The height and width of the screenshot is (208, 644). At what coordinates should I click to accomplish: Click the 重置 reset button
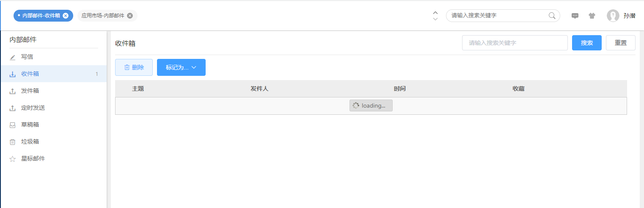(620, 43)
